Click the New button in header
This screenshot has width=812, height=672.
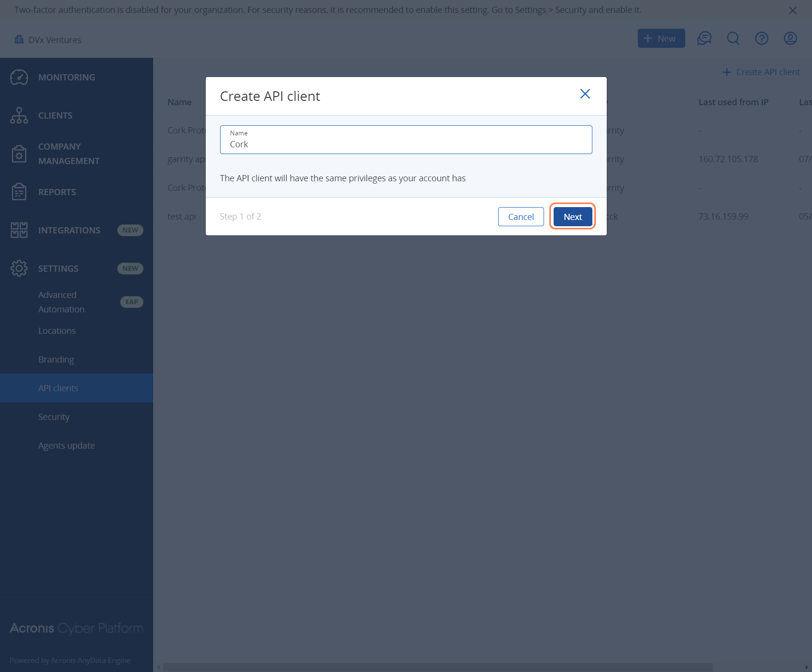click(661, 38)
